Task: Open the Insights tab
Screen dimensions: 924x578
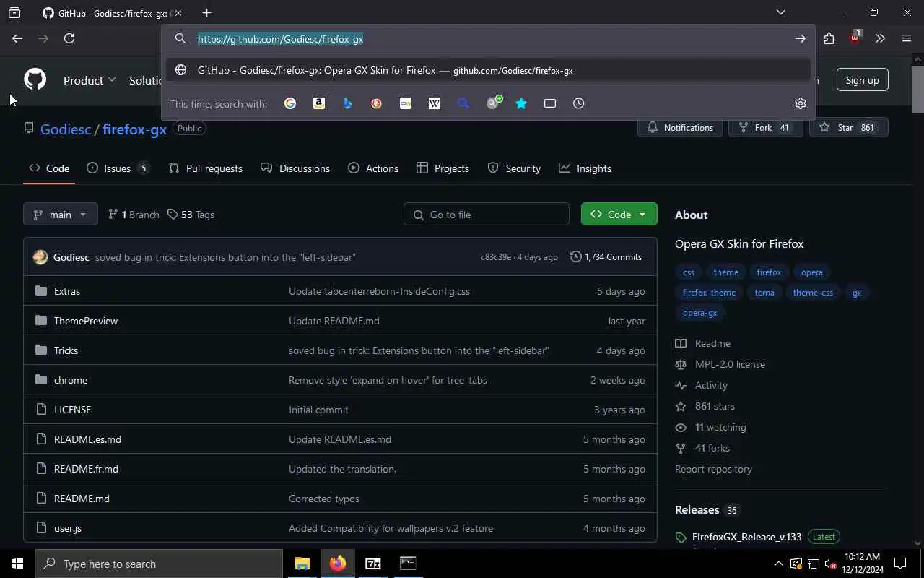Action: pyautogui.click(x=585, y=168)
